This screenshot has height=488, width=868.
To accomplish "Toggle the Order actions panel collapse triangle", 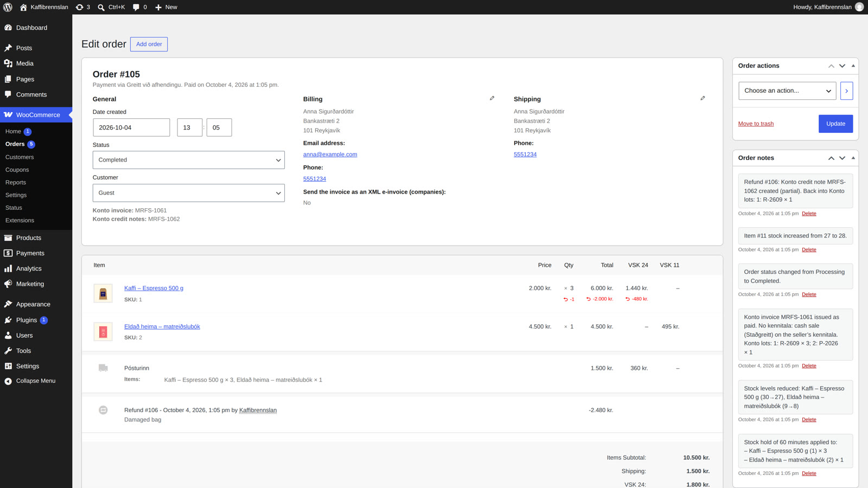I will 853,66.
